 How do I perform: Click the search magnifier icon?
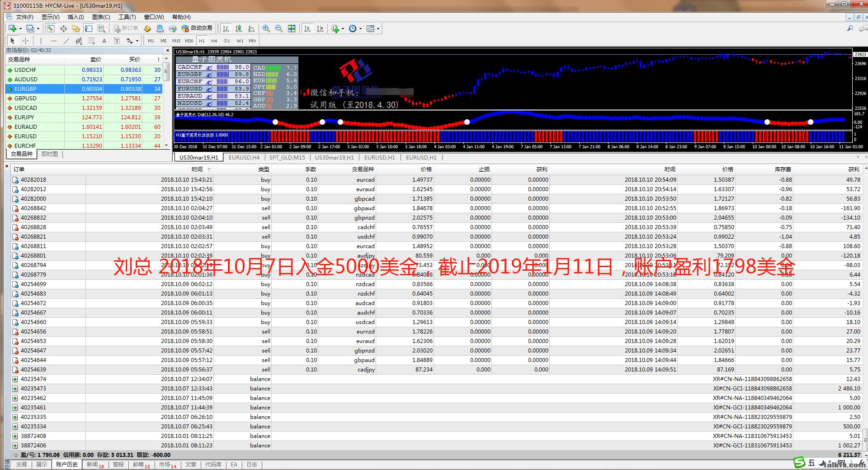[x=850, y=28]
